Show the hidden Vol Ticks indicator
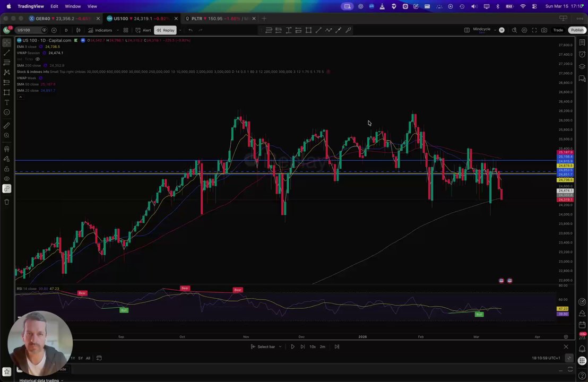588x382 pixels. coord(38,59)
